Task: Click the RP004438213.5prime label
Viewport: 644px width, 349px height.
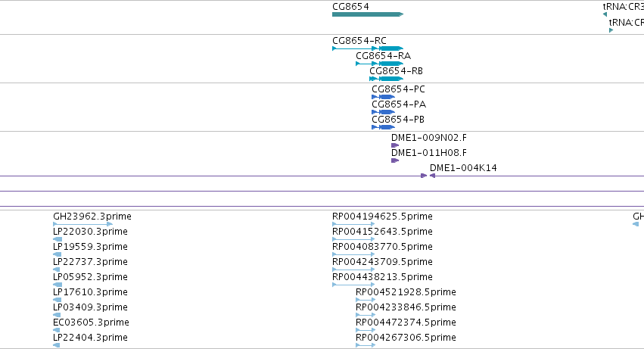Action: (382, 276)
